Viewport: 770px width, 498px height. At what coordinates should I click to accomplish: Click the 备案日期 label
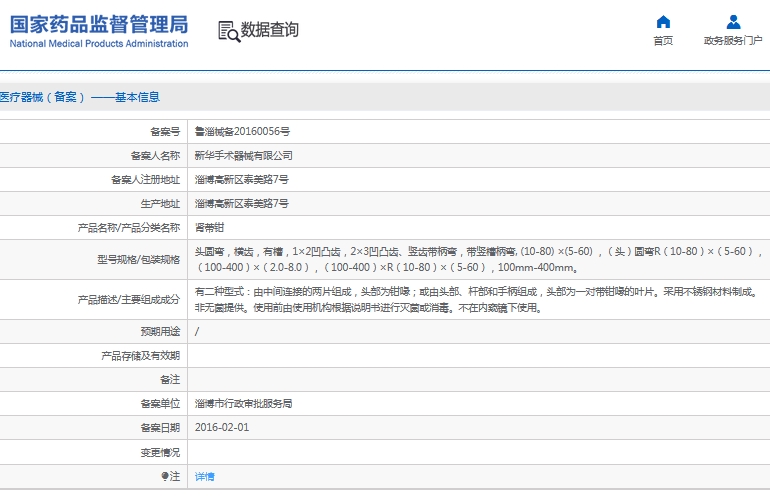[x=160, y=428]
